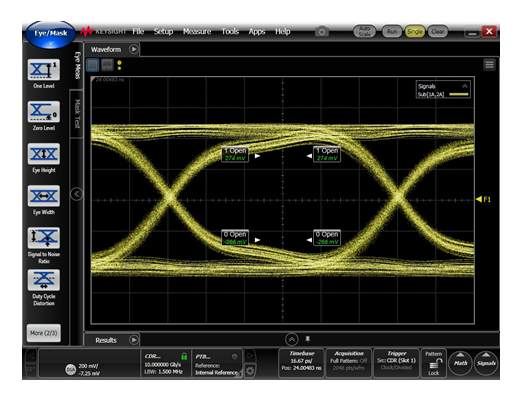532x412 pixels.
Task: Click the right 0 Open -266 mV label
Action: (327, 238)
